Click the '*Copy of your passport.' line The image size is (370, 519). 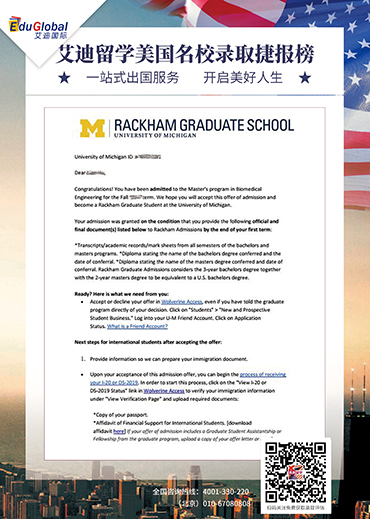[x=120, y=415]
